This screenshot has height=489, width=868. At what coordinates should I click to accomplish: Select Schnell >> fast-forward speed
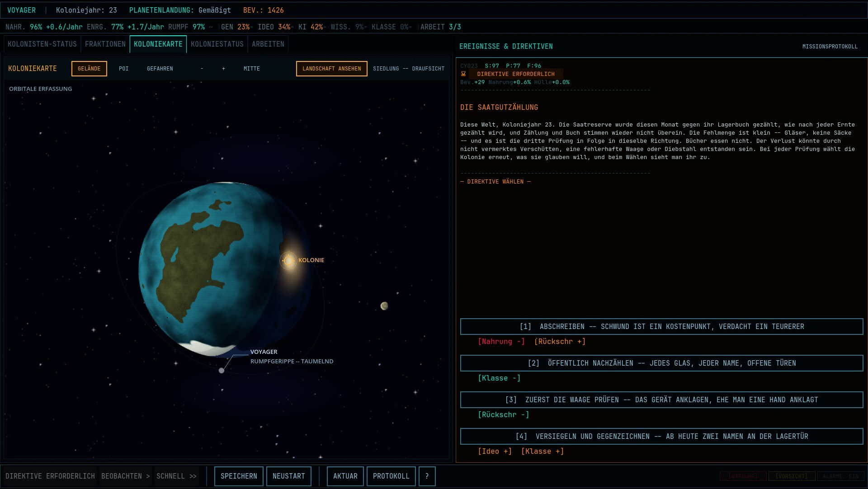tap(176, 476)
